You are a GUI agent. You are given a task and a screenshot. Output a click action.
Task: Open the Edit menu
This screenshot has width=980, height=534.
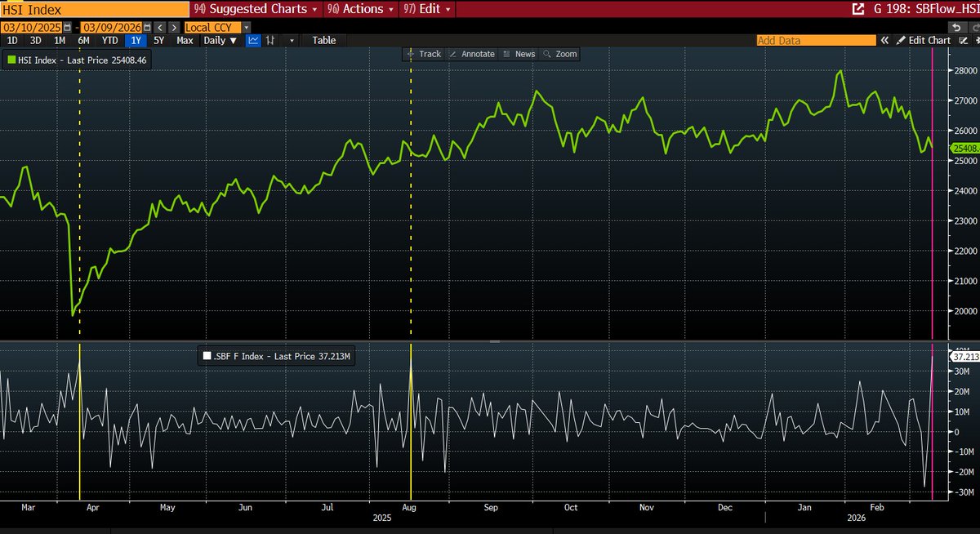click(x=428, y=9)
